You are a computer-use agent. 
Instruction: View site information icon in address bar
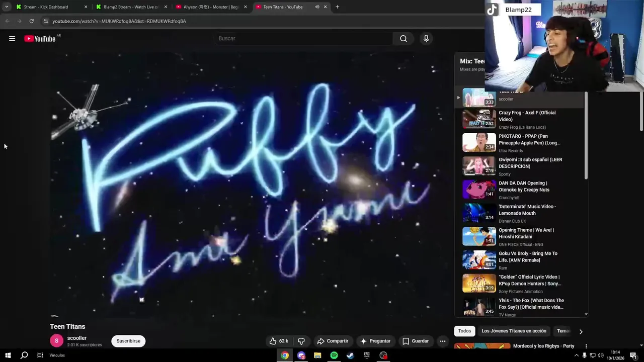point(46,21)
